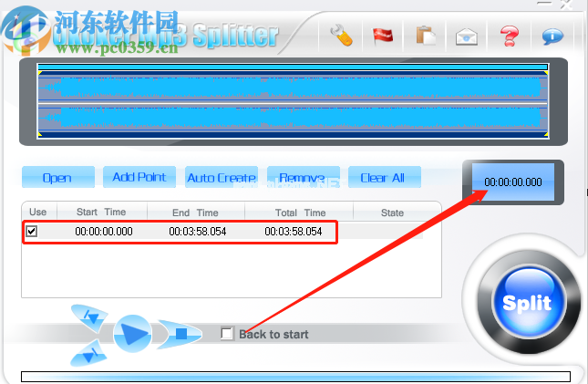588x384 pixels.
Task: Click the Open button
Action: [57, 177]
